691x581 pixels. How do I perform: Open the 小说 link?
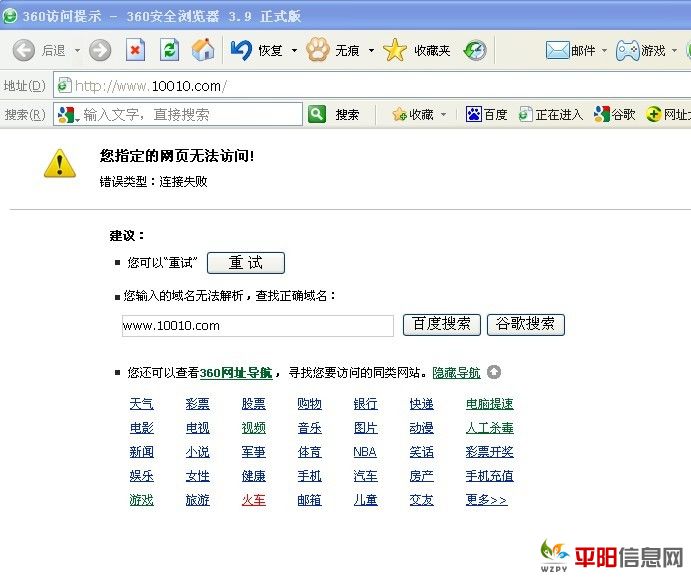[197, 452]
